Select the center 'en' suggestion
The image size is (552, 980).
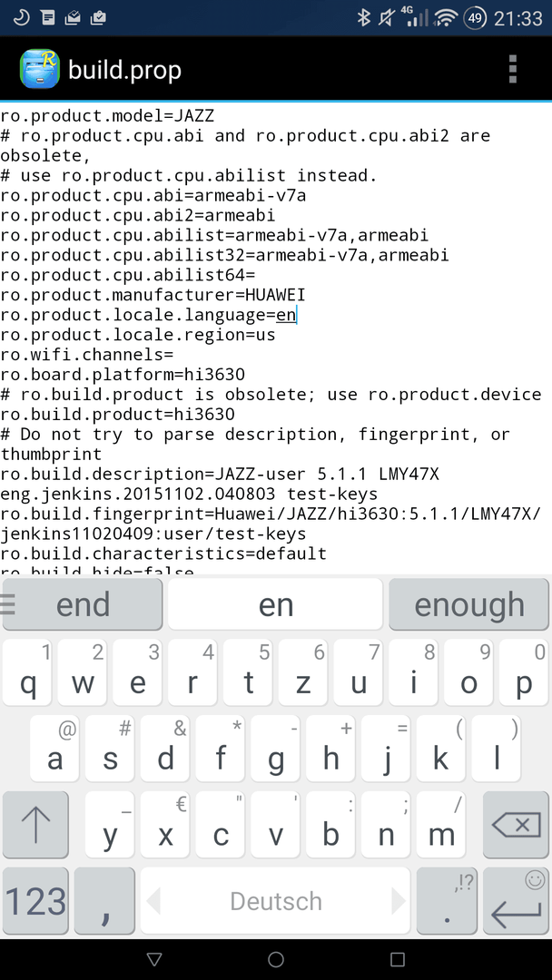tap(276, 603)
